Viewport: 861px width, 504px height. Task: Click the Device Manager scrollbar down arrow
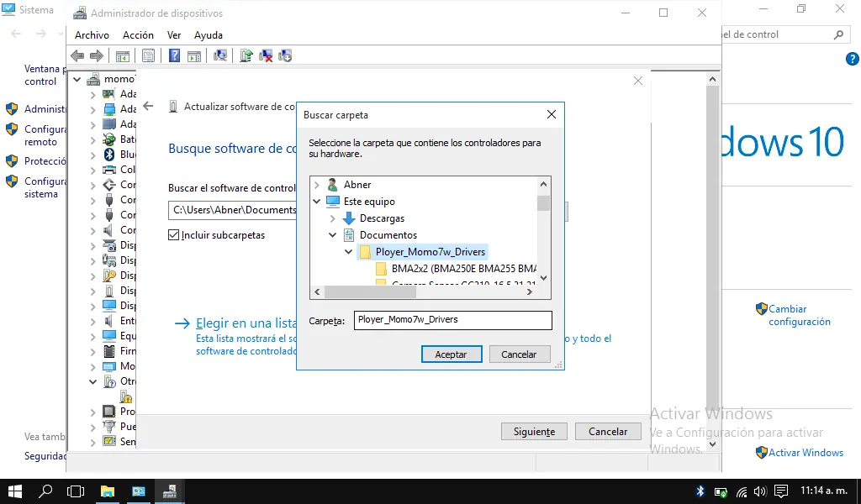click(x=712, y=444)
